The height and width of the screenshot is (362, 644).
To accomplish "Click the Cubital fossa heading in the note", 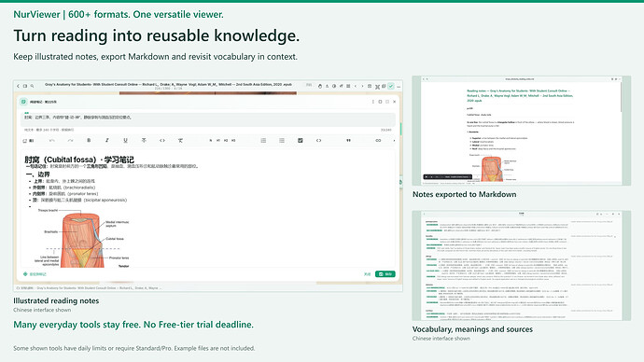I will [79, 160].
